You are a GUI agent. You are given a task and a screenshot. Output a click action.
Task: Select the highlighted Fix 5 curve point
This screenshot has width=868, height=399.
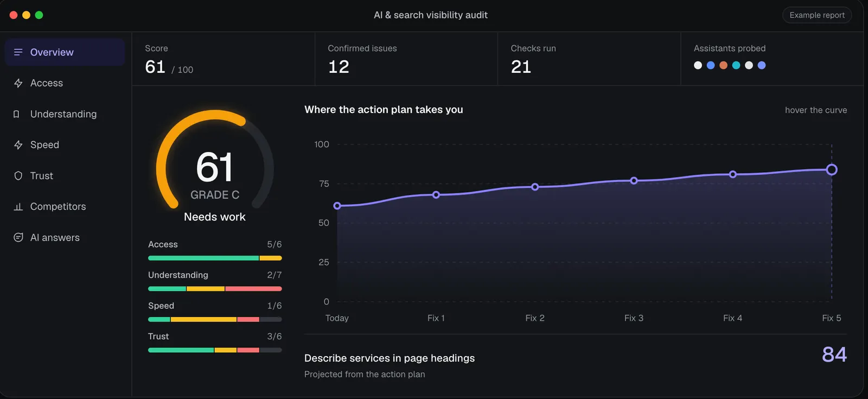[x=832, y=170]
